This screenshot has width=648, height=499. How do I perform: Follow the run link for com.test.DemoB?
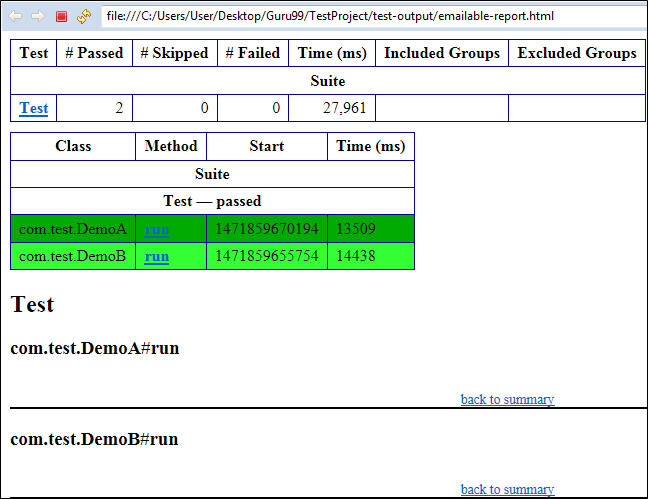[156, 256]
